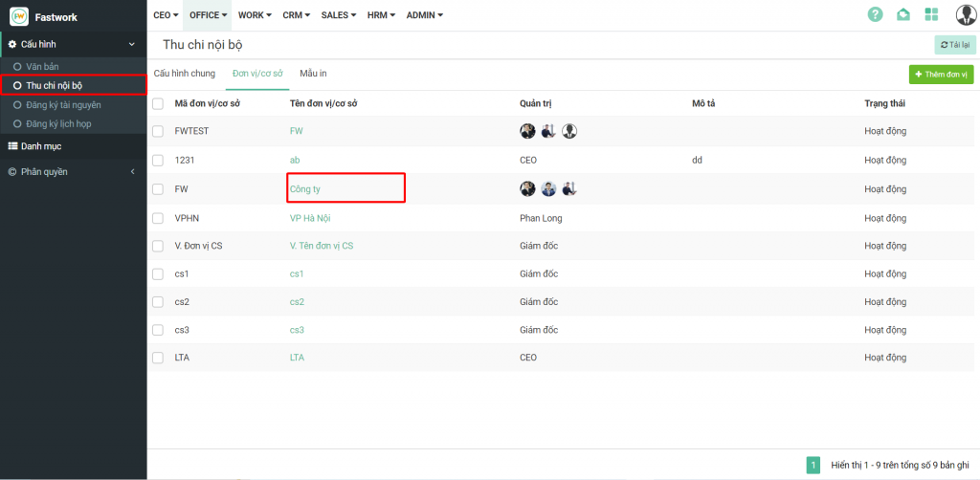The height and width of the screenshot is (480, 980).
Task: Open the VP Hà Nội unit link
Action: (309, 218)
